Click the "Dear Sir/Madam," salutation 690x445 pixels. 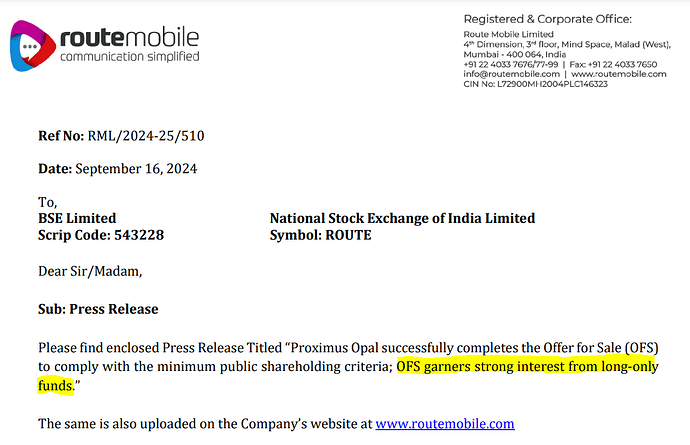tap(90, 272)
